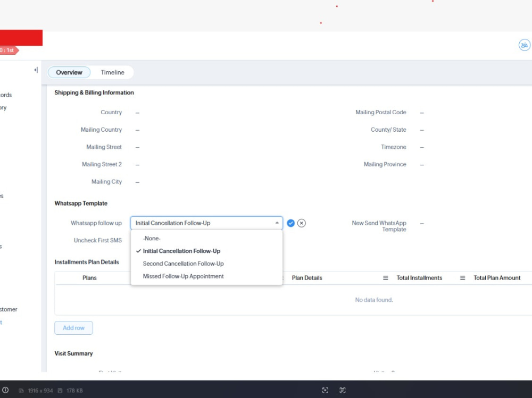This screenshot has height=398, width=532.
Task: Click the No data found message
Action: (374, 300)
